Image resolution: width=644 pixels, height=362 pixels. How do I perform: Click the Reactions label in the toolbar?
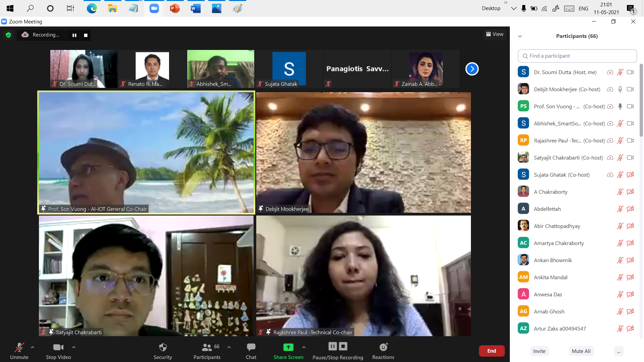(x=383, y=357)
